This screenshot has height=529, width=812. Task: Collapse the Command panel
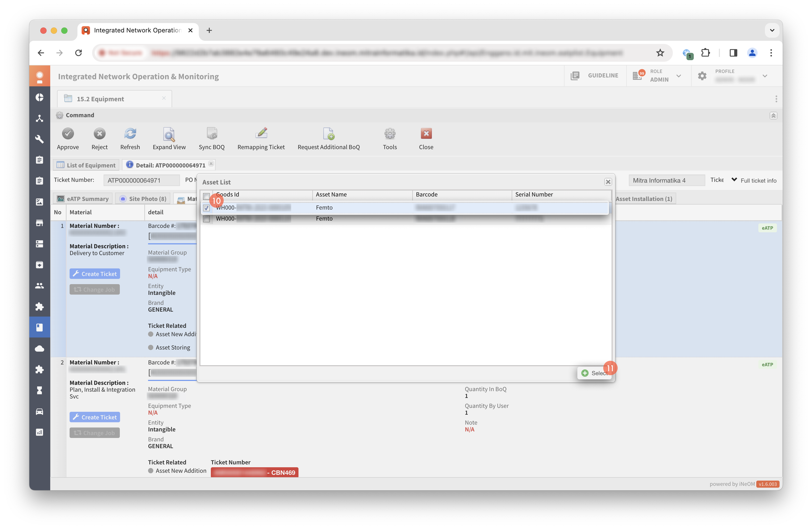click(x=774, y=116)
